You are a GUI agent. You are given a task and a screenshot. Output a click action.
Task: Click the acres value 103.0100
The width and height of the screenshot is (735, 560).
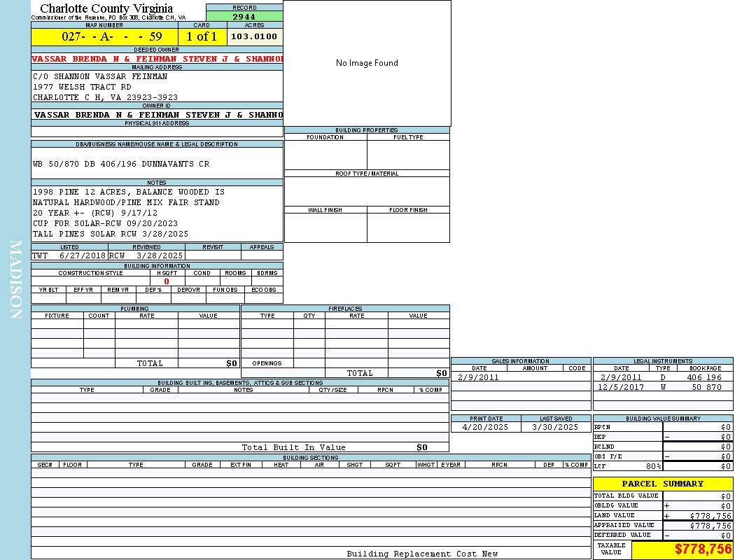click(x=254, y=36)
